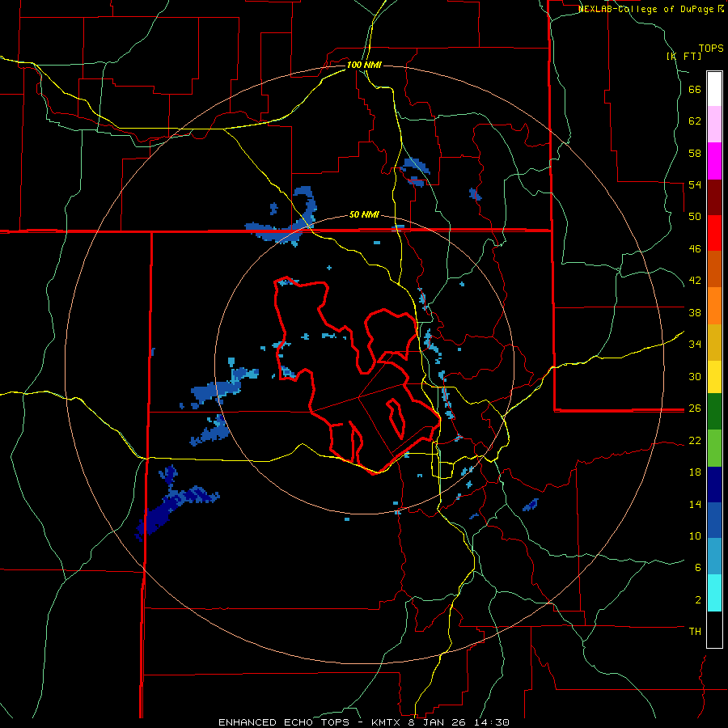Click the magenta legend swatch
The width and height of the screenshot is (728, 728).
point(714,161)
